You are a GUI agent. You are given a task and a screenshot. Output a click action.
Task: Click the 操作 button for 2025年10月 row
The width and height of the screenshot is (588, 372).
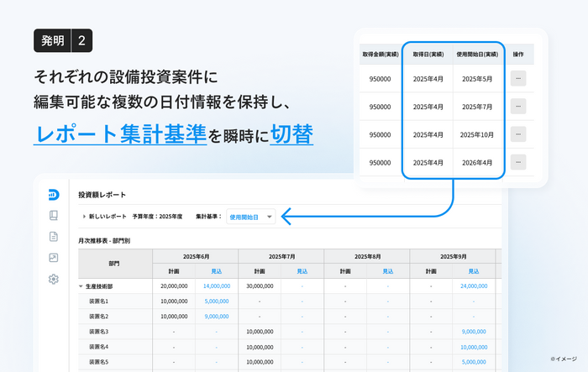(518, 134)
